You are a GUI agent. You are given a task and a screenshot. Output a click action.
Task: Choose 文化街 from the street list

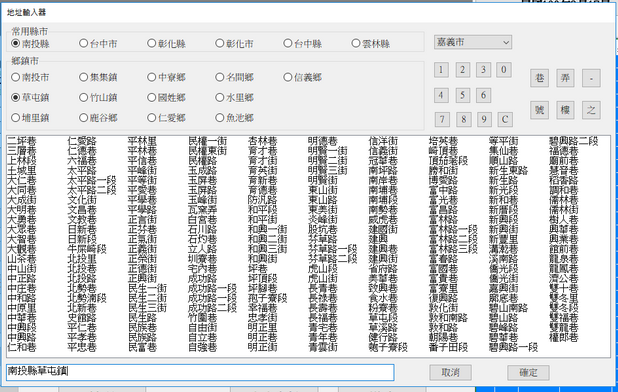(82, 200)
